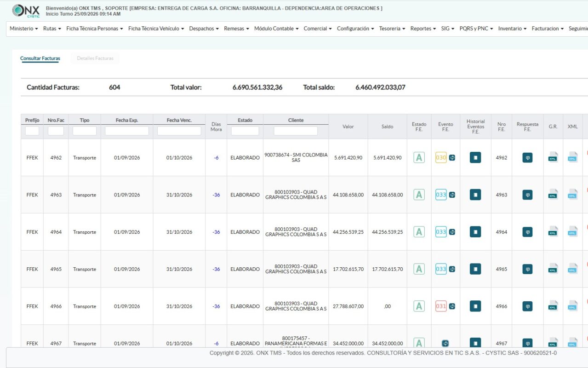Open Historial Eventos F.E. for invoice 4966
This screenshot has height=368, width=588.
[475, 306]
